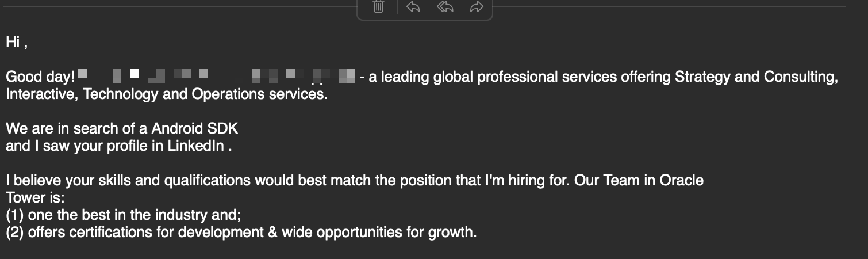Click the "(1)" list item marker
The height and width of the screenshot is (259, 868).
[x=14, y=215]
